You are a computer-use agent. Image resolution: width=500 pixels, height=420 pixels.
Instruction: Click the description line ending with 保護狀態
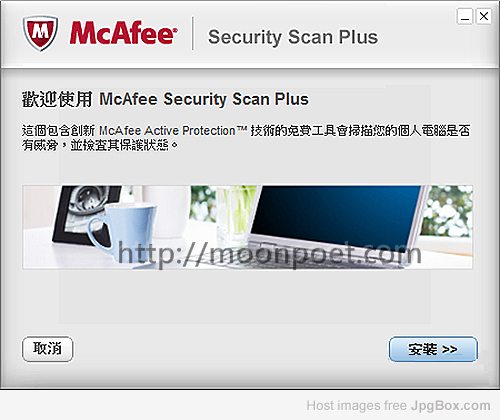coord(100,145)
